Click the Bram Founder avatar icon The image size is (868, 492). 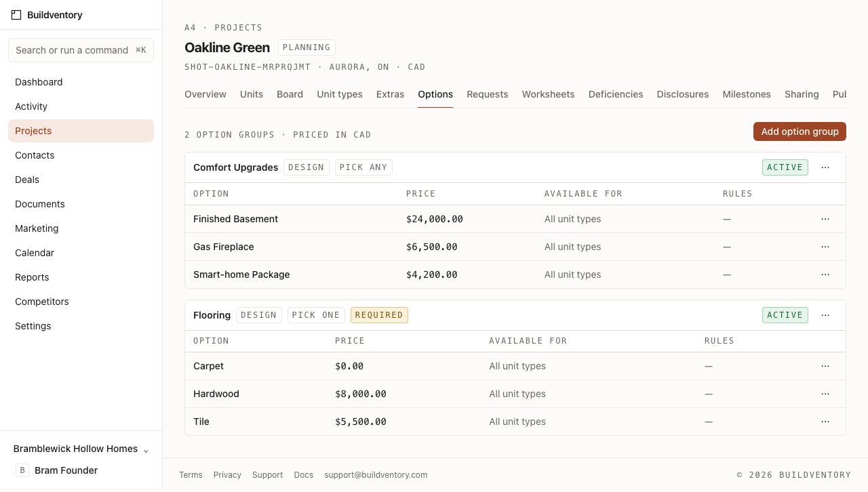[22, 470]
